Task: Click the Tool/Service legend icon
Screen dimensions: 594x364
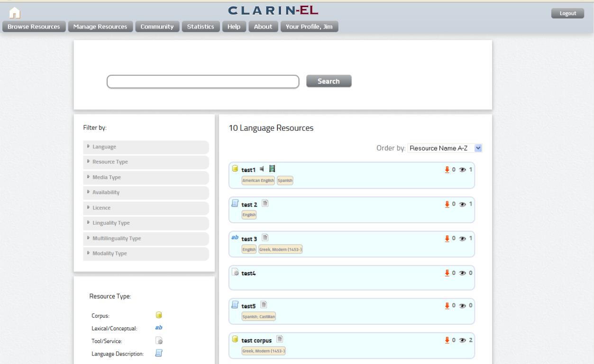Action: [x=159, y=340]
